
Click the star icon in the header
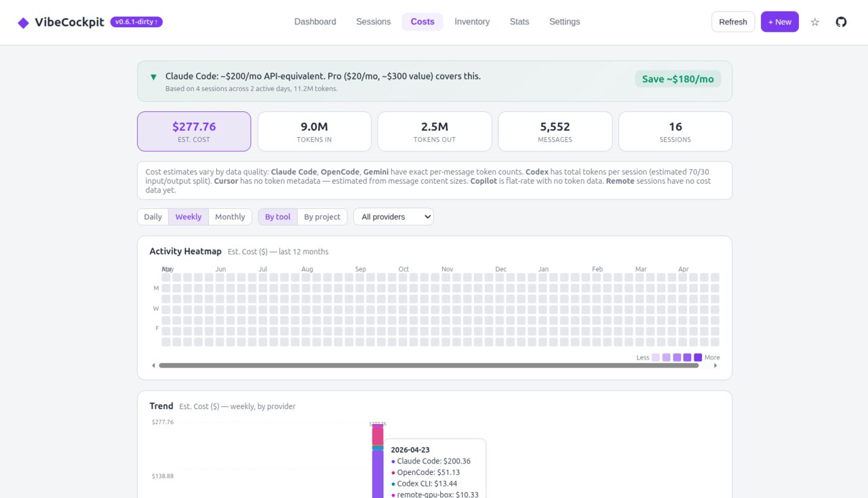(x=815, y=22)
